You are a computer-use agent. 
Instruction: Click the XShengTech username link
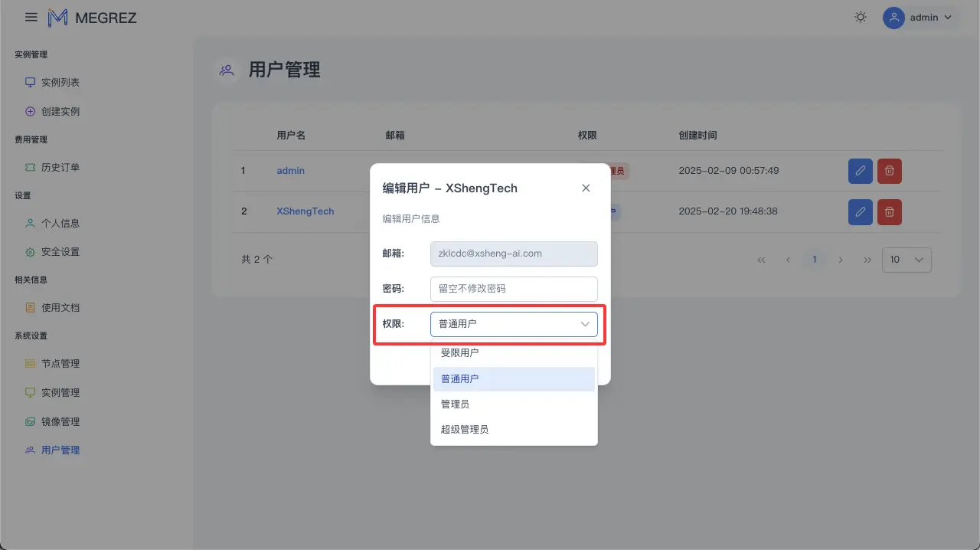pyautogui.click(x=305, y=211)
